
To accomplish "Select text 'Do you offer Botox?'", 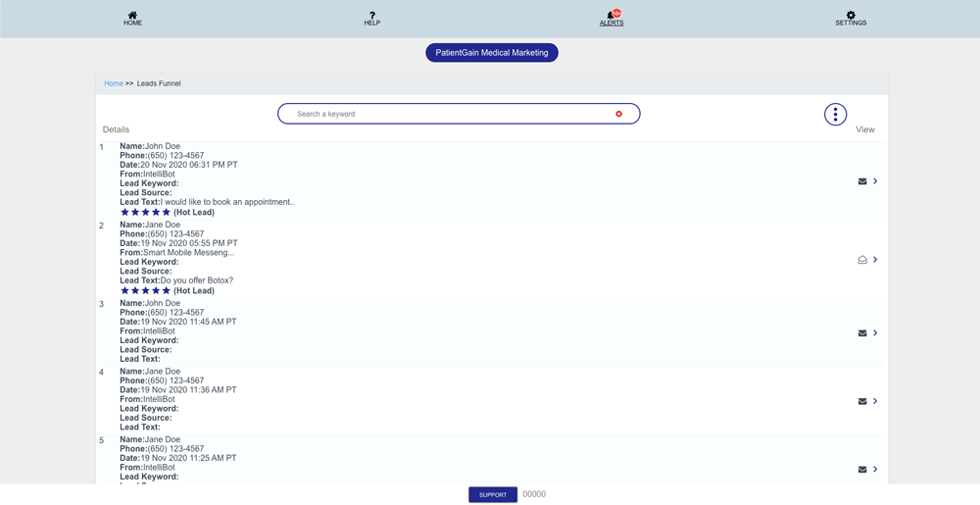I will pyautogui.click(x=197, y=280).
